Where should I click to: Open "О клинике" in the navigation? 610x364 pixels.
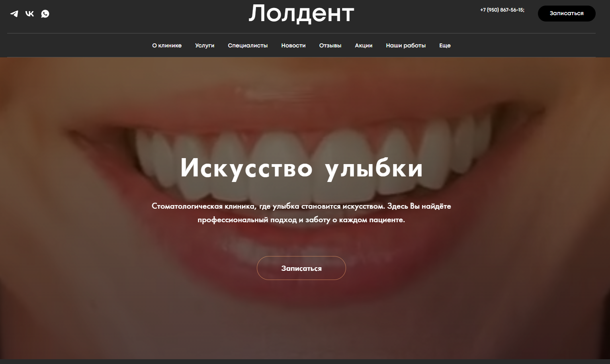(166, 45)
